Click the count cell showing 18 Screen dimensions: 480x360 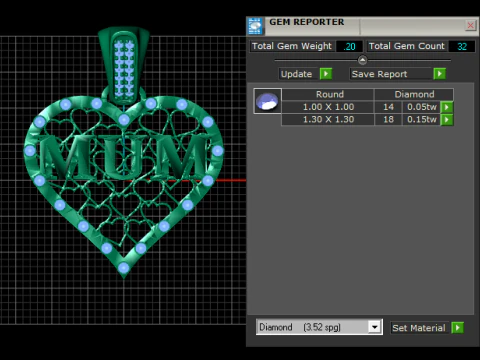388,119
